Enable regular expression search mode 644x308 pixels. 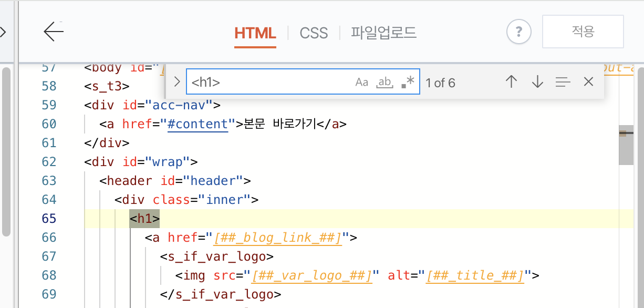(408, 82)
